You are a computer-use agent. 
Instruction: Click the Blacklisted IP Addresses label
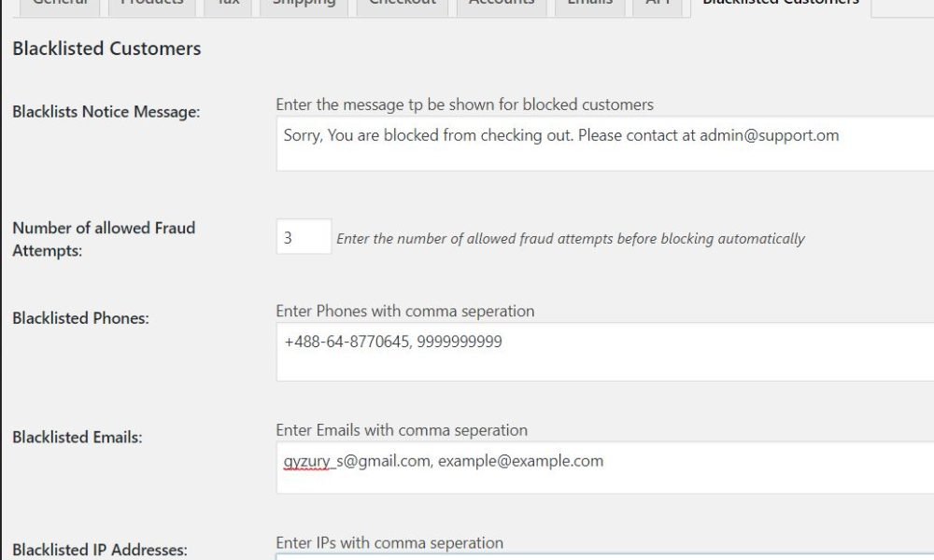tap(100, 550)
